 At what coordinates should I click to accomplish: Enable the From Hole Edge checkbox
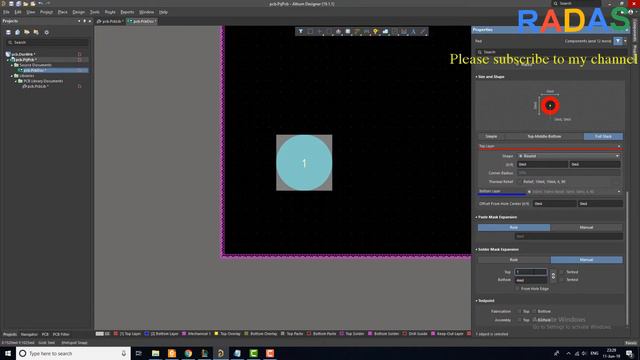coord(517,289)
